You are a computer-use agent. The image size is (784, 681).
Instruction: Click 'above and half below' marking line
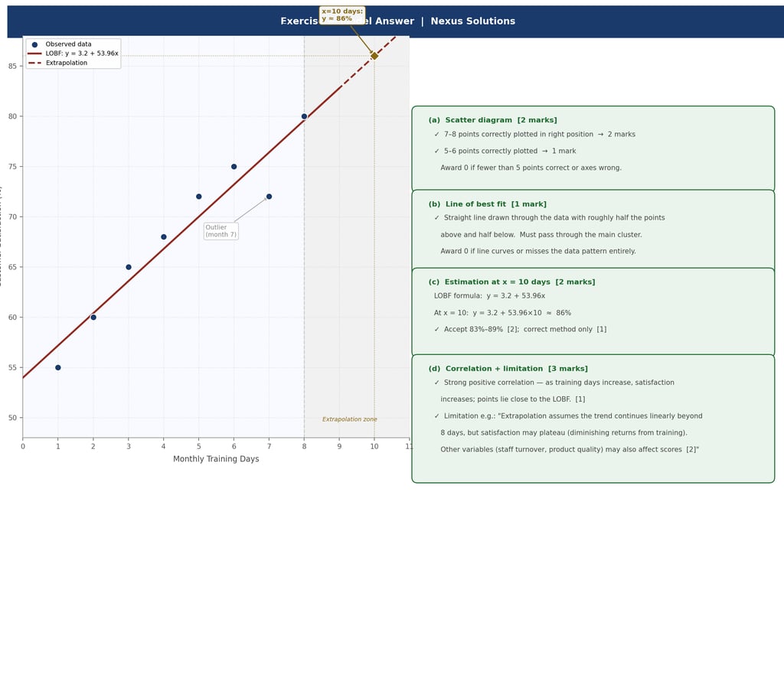(x=541, y=235)
